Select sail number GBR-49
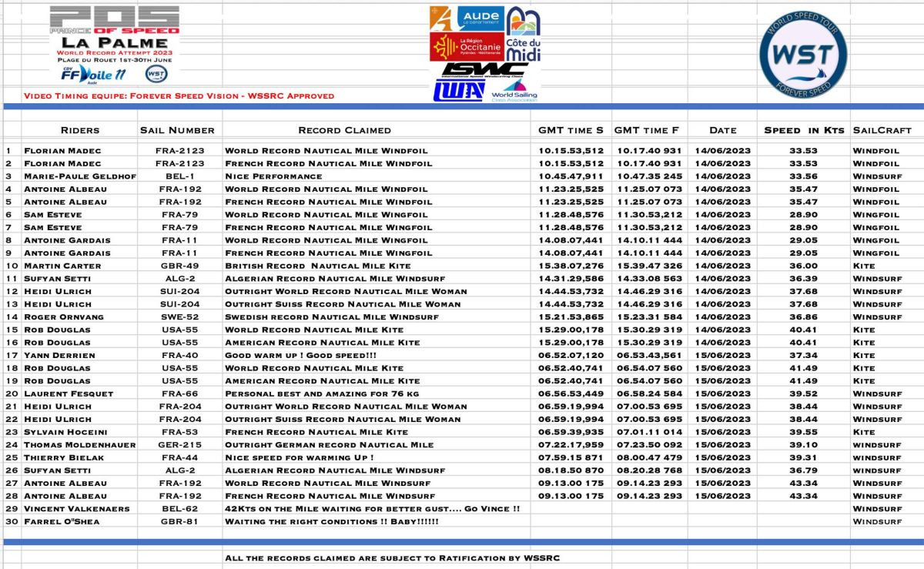The height and width of the screenshot is (569, 924). tap(179, 266)
